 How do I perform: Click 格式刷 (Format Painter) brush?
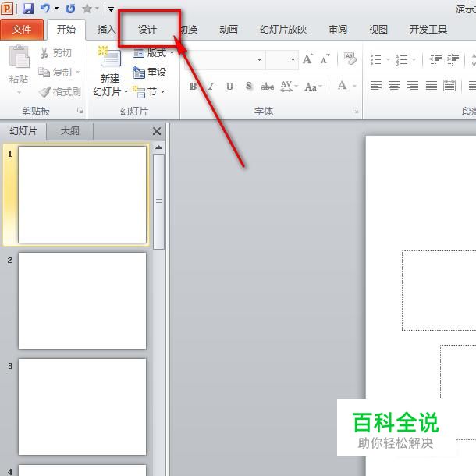[x=60, y=91]
